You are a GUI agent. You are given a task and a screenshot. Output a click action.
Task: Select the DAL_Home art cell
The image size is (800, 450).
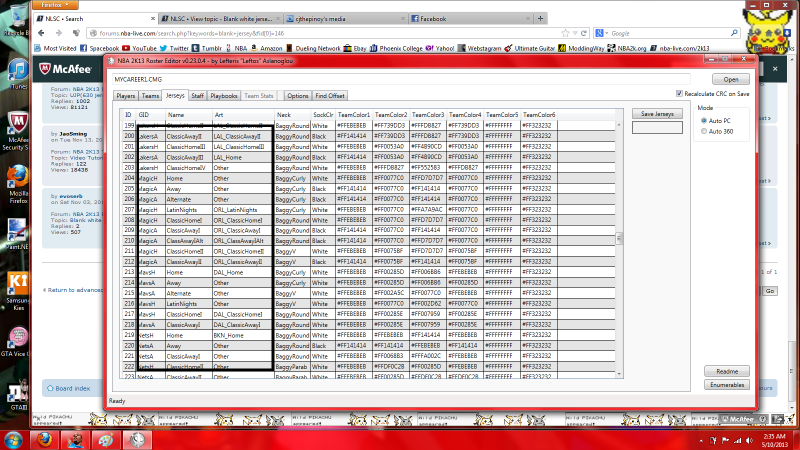tap(242, 272)
